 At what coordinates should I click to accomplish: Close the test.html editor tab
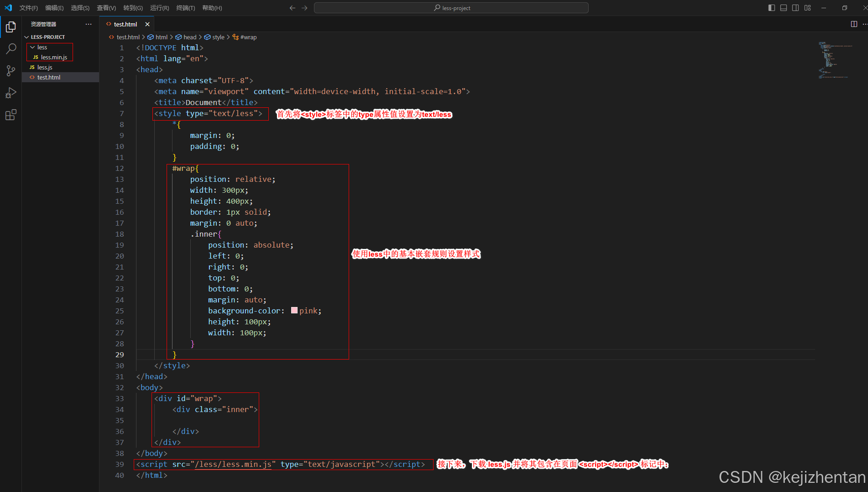click(147, 24)
